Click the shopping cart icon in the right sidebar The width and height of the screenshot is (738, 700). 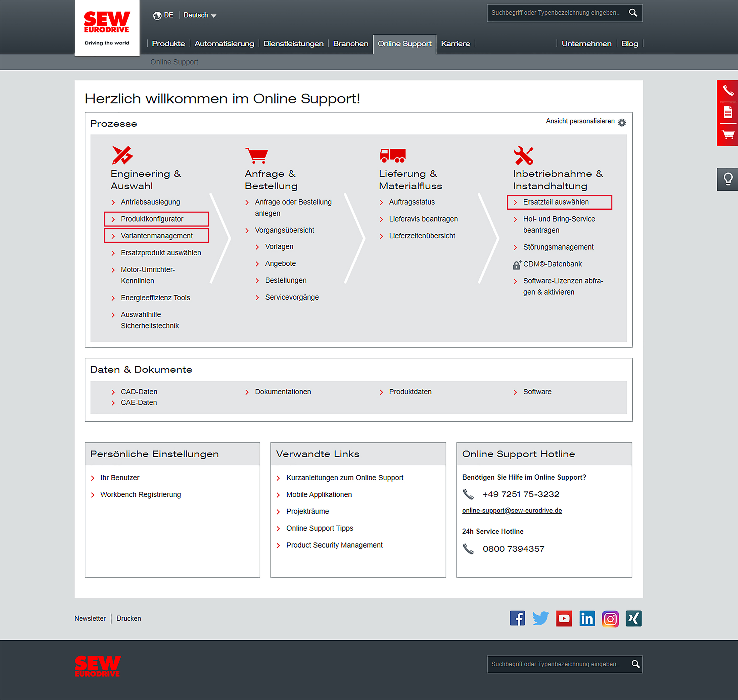point(728,134)
